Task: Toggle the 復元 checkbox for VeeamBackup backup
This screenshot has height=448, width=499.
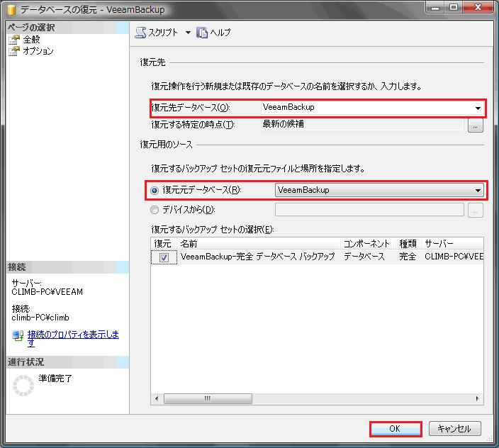Action: coord(164,257)
